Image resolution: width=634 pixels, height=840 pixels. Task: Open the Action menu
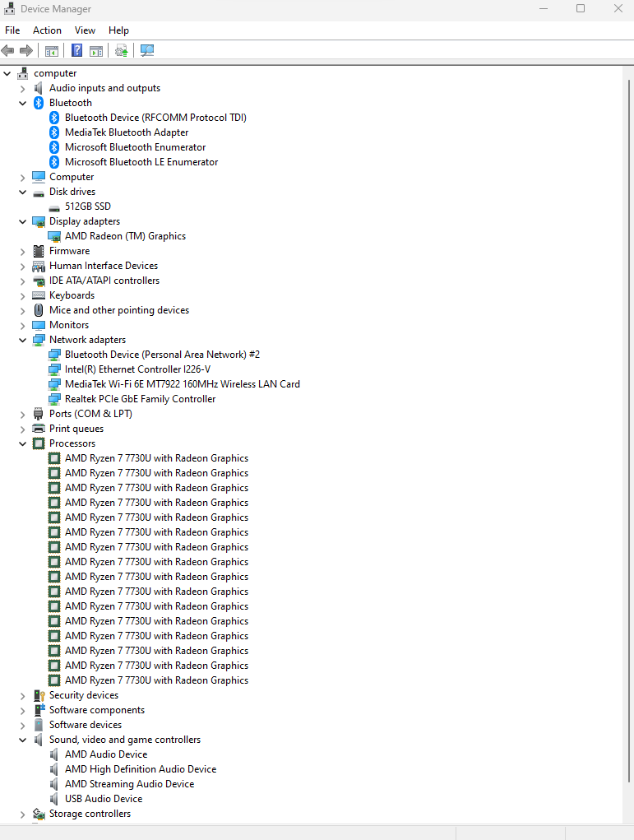point(47,30)
